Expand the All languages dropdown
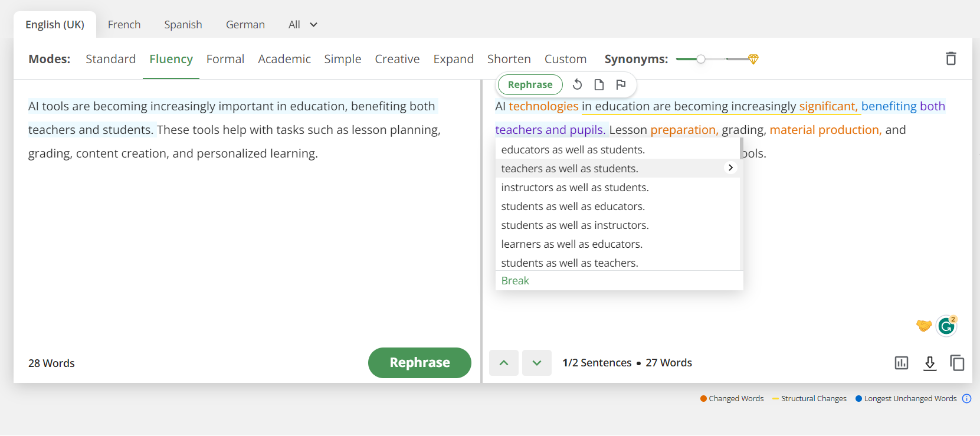 tap(303, 25)
